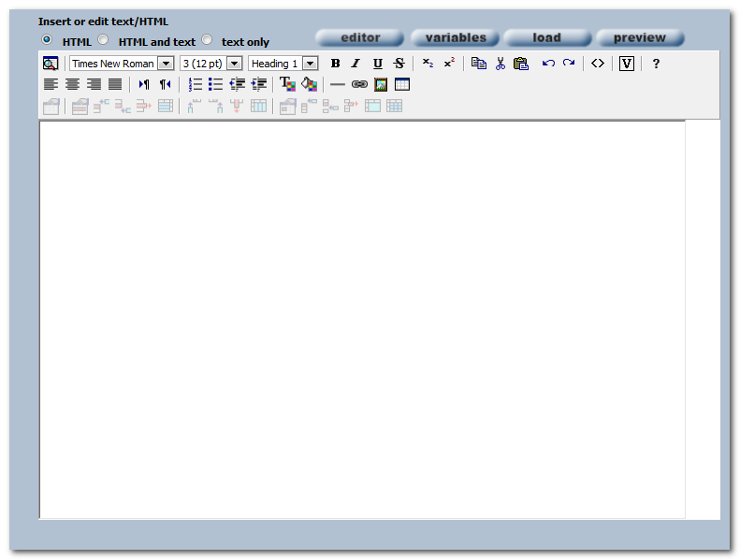Undo the last action
This screenshot has height=560, width=740.
click(548, 64)
